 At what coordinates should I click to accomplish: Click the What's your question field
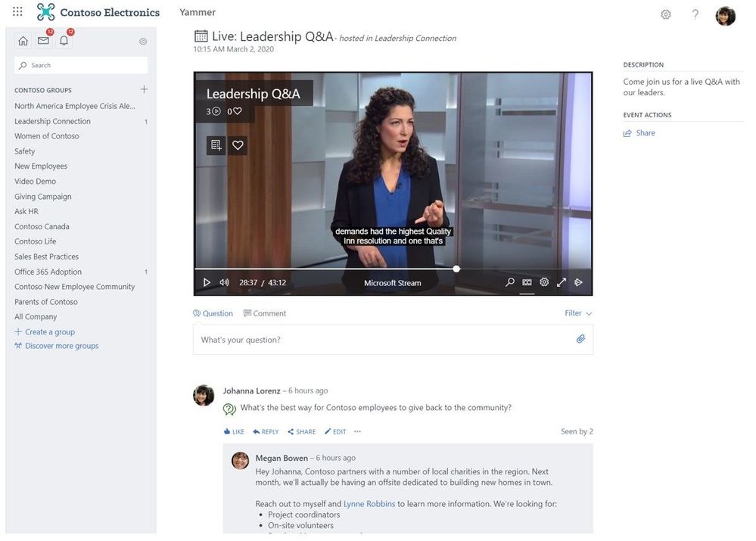(393, 340)
